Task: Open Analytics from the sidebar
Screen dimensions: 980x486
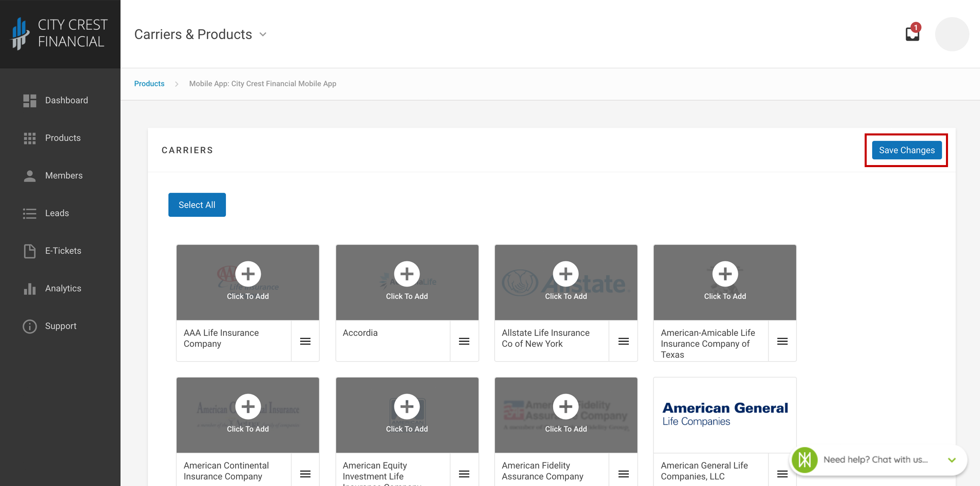Action: (52, 289)
